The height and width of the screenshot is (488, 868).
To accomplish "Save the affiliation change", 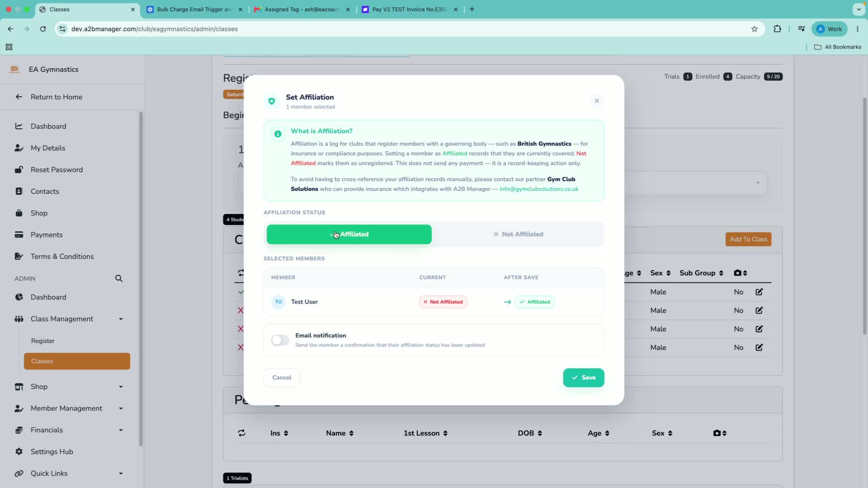I will click(583, 378).
